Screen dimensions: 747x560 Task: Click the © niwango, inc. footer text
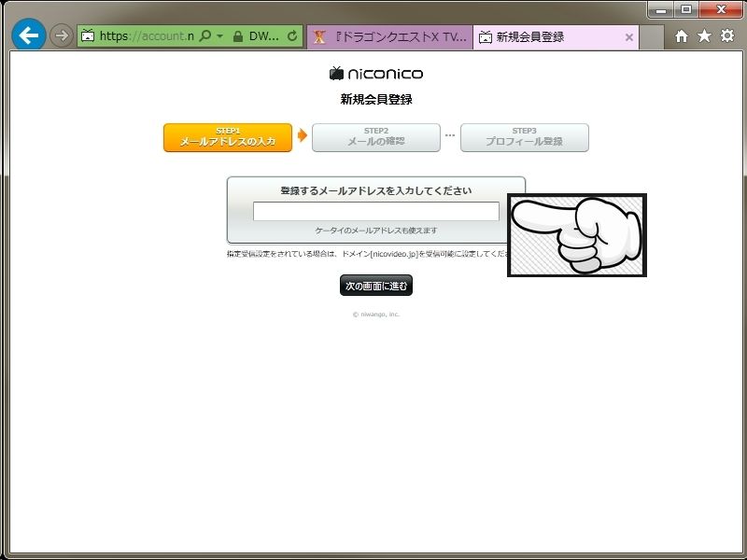[x=376, y=315]
